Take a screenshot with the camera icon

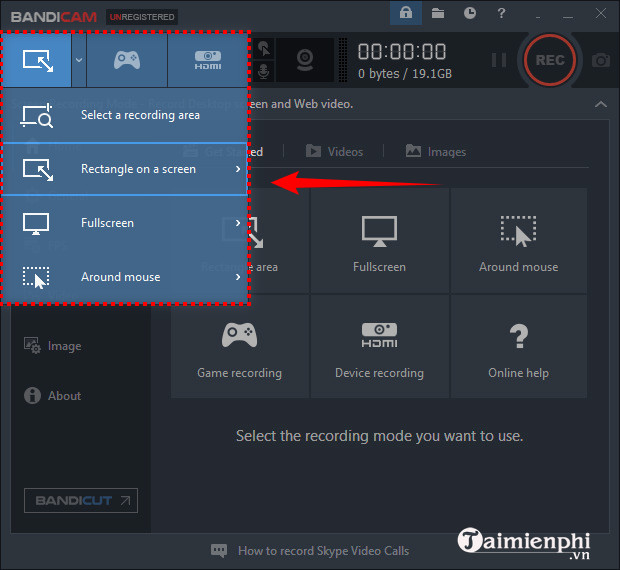(x=601, y=60)
